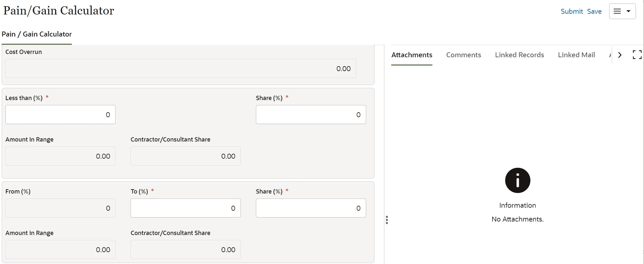Click the Information circle icon
The height and width of the screenshot is (264, 644).
coord(518,180)
